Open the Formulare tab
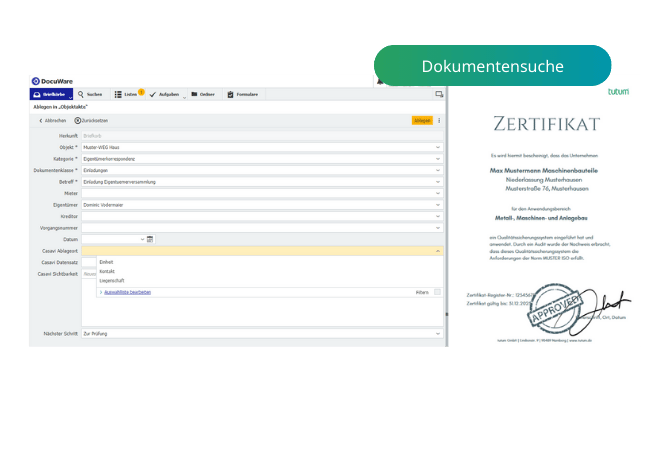The width and height of the screenshot is (666, 450). 243,94
